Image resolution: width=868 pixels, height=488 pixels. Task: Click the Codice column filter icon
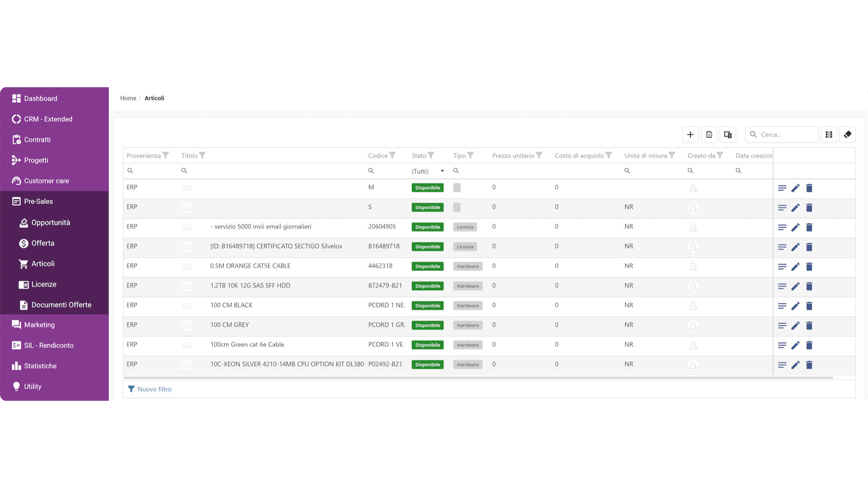point(392,155)
